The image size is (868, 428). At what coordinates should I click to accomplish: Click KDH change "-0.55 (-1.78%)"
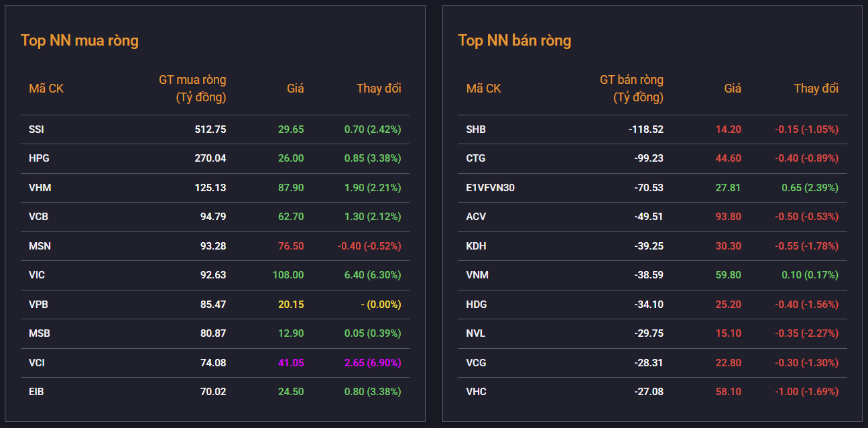[x=807, y=246]
